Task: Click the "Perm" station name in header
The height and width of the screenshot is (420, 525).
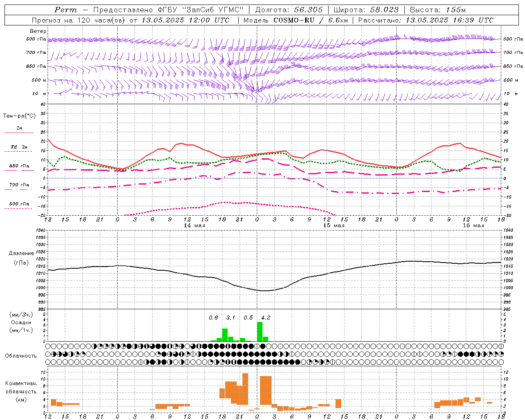Action: click(66, 10)
